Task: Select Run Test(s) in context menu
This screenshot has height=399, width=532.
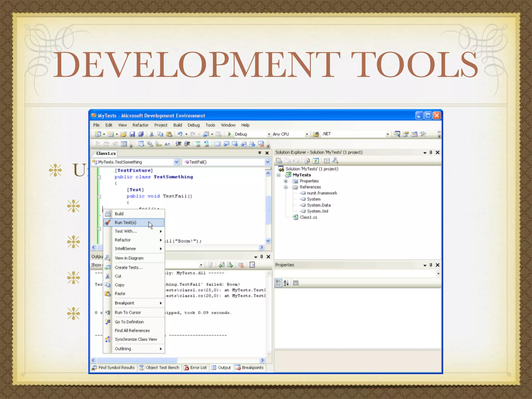Action: pos(134,222)
